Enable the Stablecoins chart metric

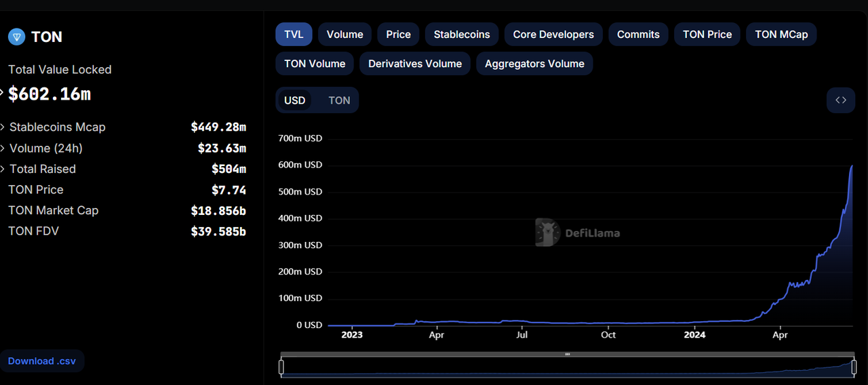click(462, 35)
